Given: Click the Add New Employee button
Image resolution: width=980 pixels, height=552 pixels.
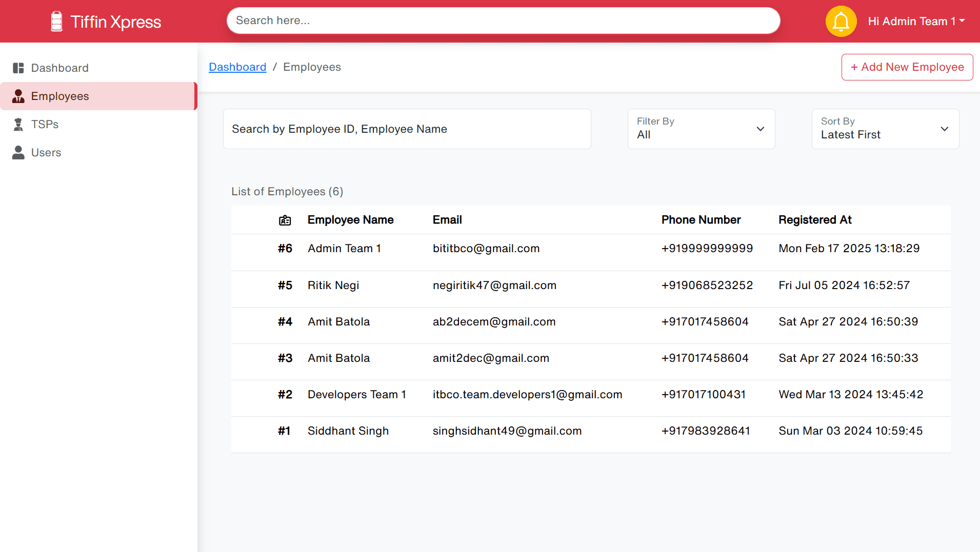Looking at the screenshot, I should click(907, 67).
